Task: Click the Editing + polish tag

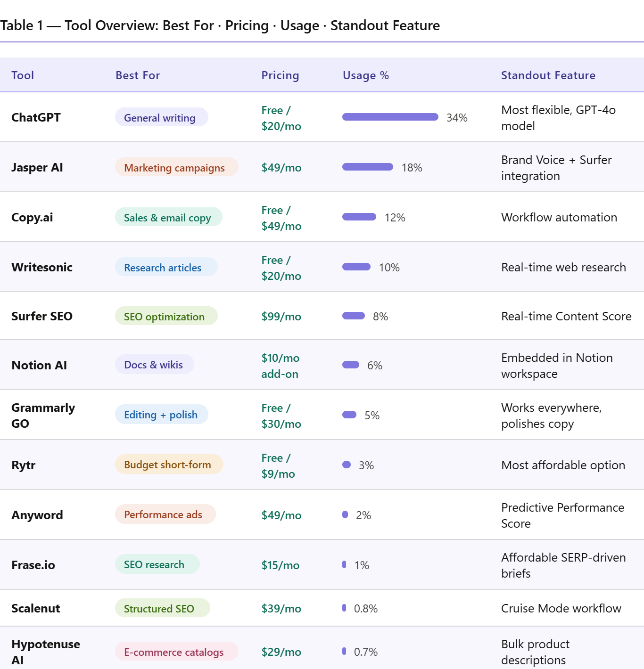Action: 161,415
